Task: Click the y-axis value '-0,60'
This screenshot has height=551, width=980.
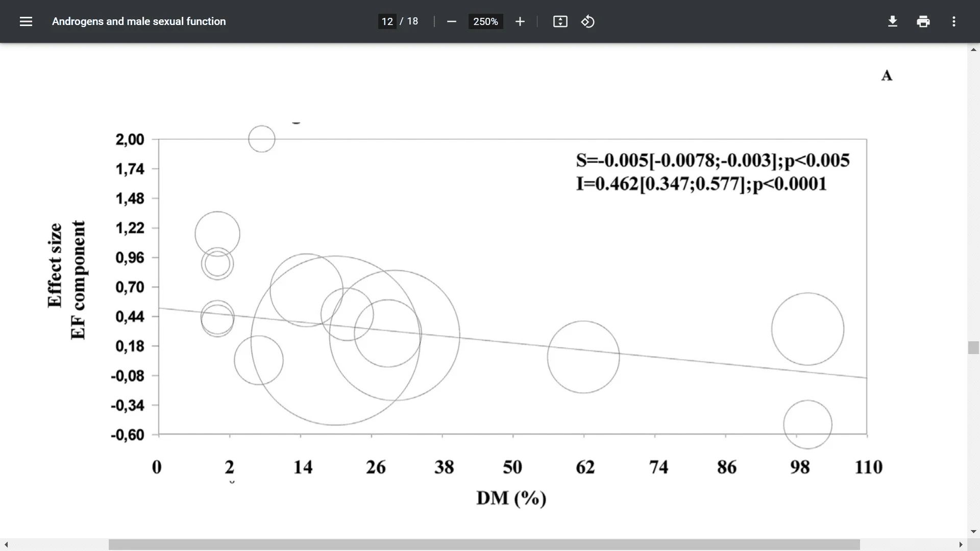Action: click(x=128, y=435)
